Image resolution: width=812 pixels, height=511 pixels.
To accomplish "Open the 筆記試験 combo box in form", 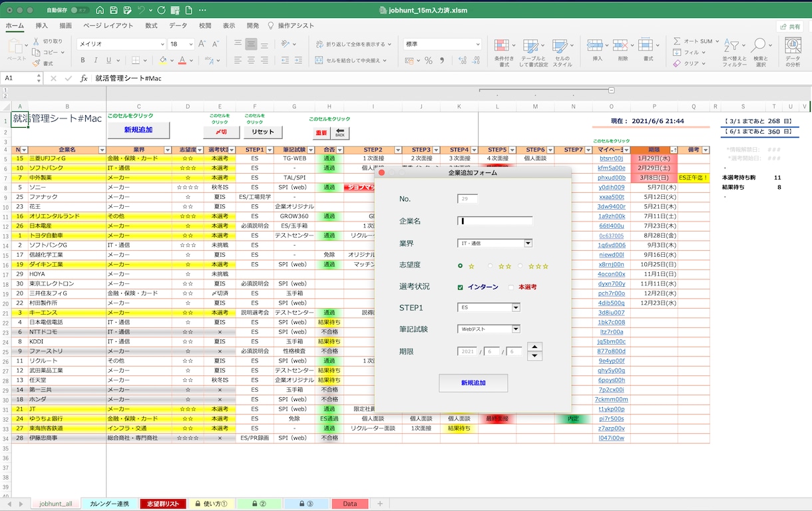I will click(x=516, y=329).
